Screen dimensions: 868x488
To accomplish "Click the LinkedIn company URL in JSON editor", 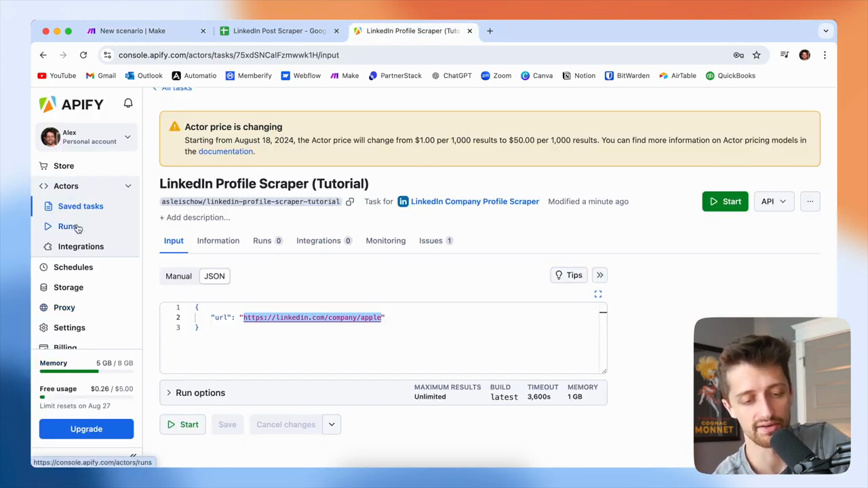I will click(x=312, y=317).
